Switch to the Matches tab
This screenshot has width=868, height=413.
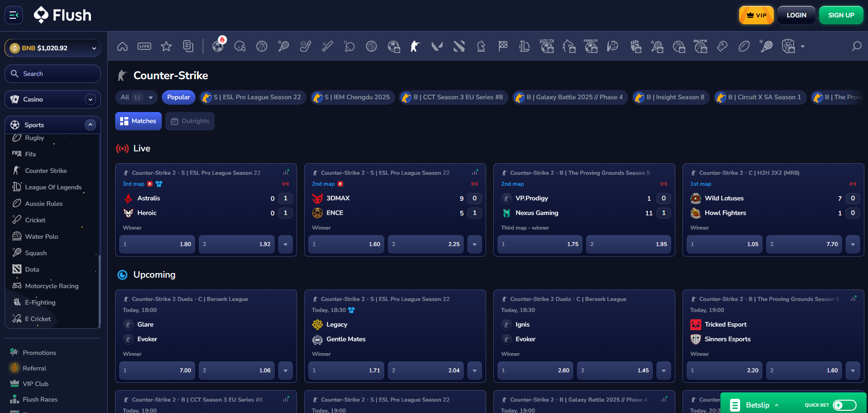pyautogui.click(x=138, y=121)
